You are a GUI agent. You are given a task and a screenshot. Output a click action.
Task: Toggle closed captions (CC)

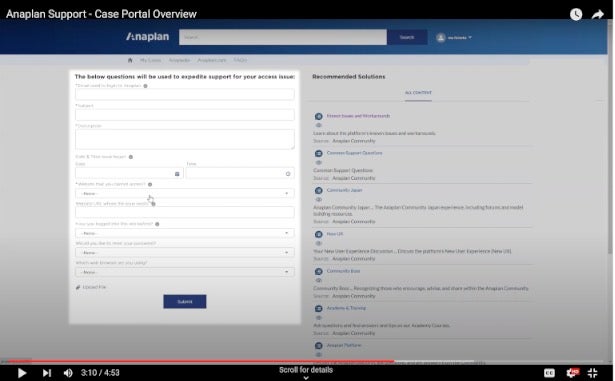549,373
